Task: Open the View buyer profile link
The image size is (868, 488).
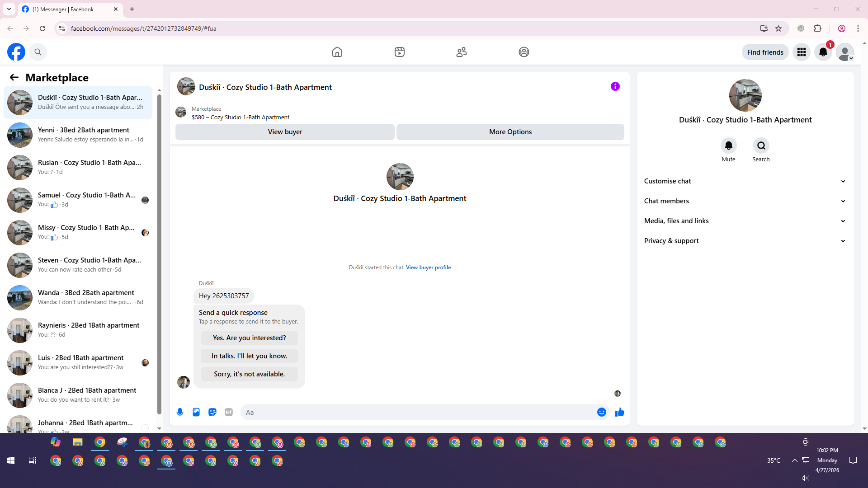Action: tap(428, 267)
